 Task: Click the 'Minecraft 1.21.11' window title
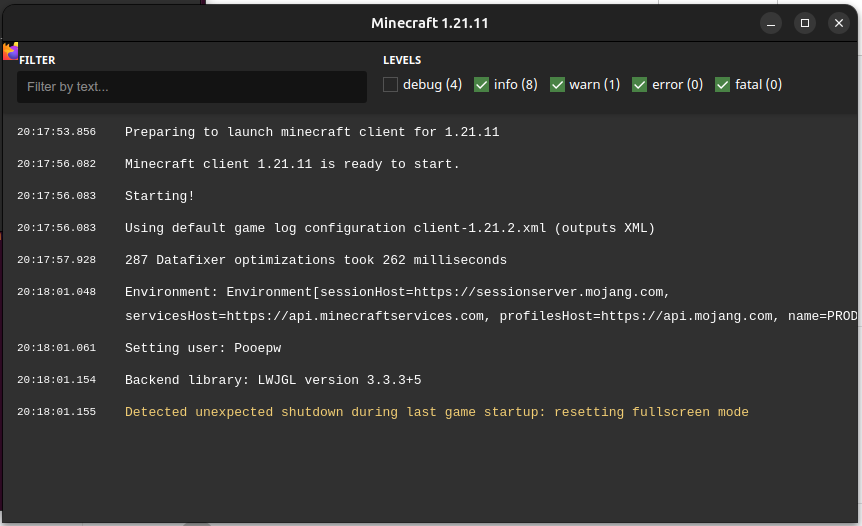(x=429, y=23)
